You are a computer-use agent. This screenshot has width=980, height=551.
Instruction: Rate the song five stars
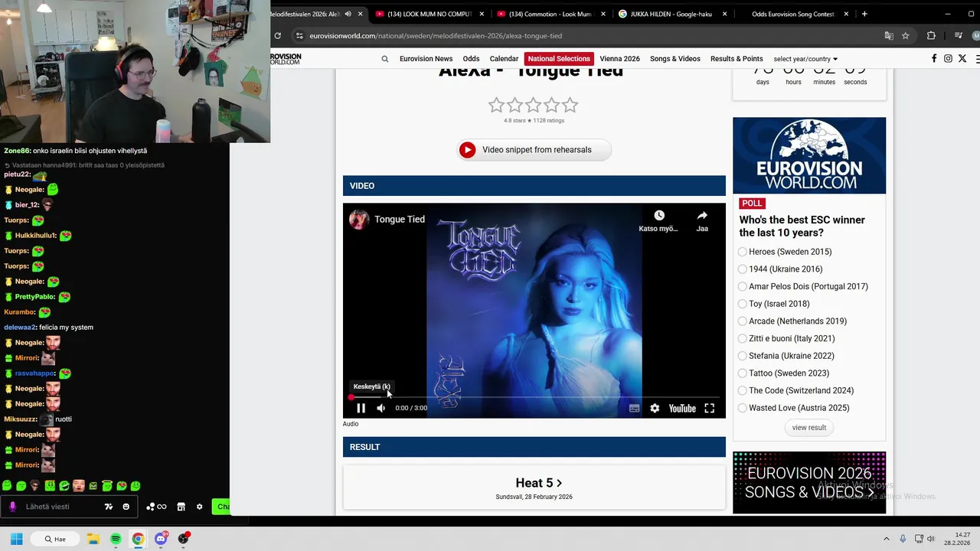pyautogui.click(x=570, y=106)
